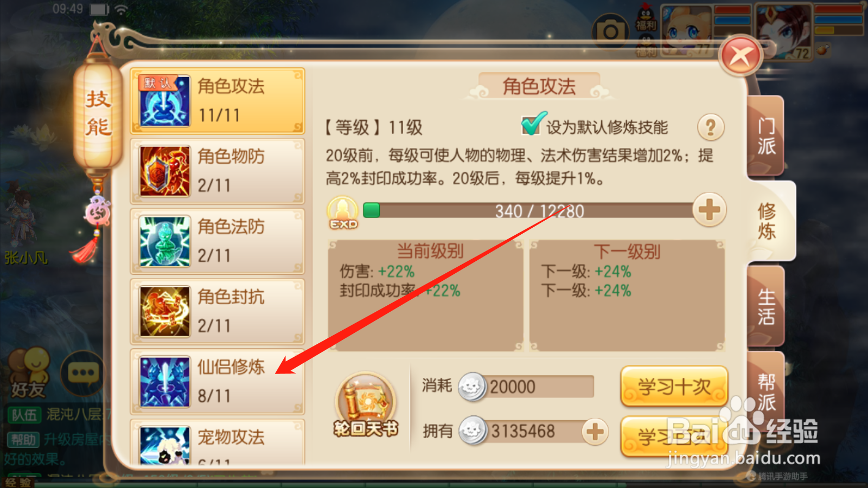868x488 pixels.
Task: Click the 学习十次 button
Action: [674, 387]
